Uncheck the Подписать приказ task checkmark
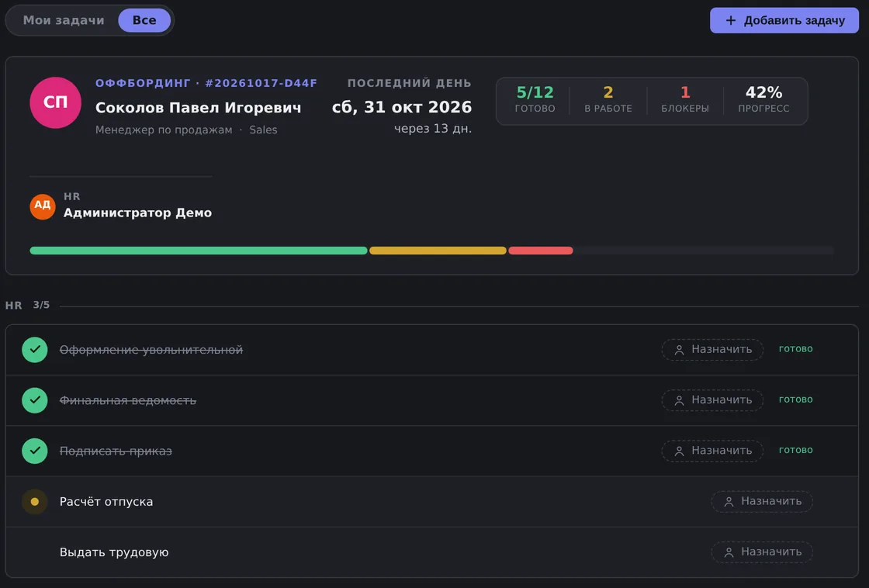This screenshot has width=869, height=588. coord(34,451)
